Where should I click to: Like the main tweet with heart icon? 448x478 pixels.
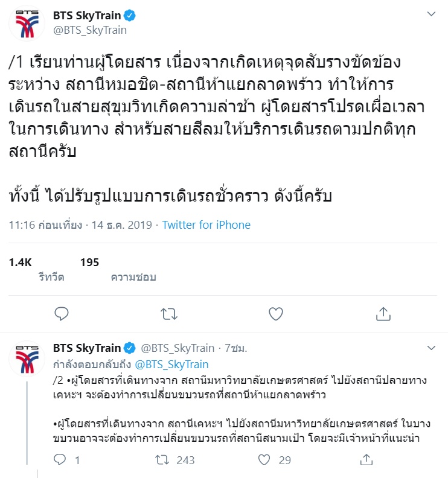[x=276, y=313]
